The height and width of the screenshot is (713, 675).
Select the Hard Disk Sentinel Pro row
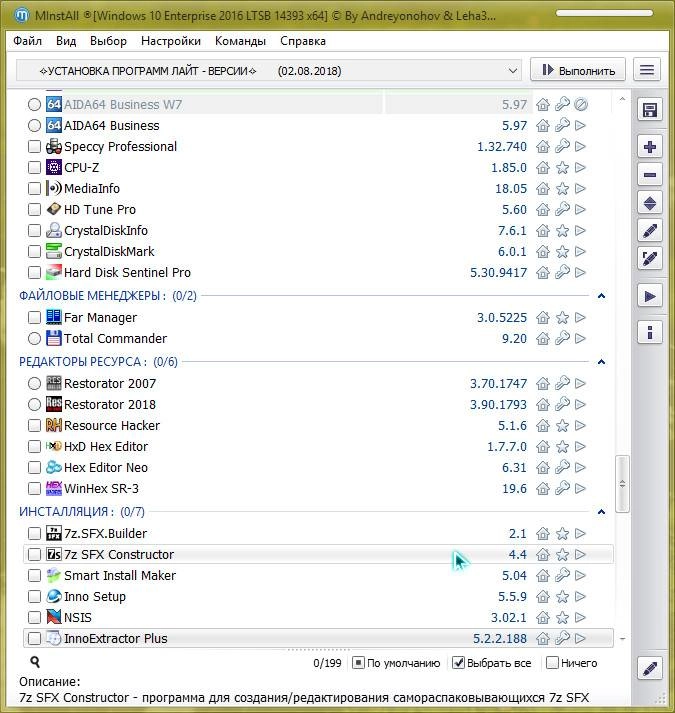(318, 272)
